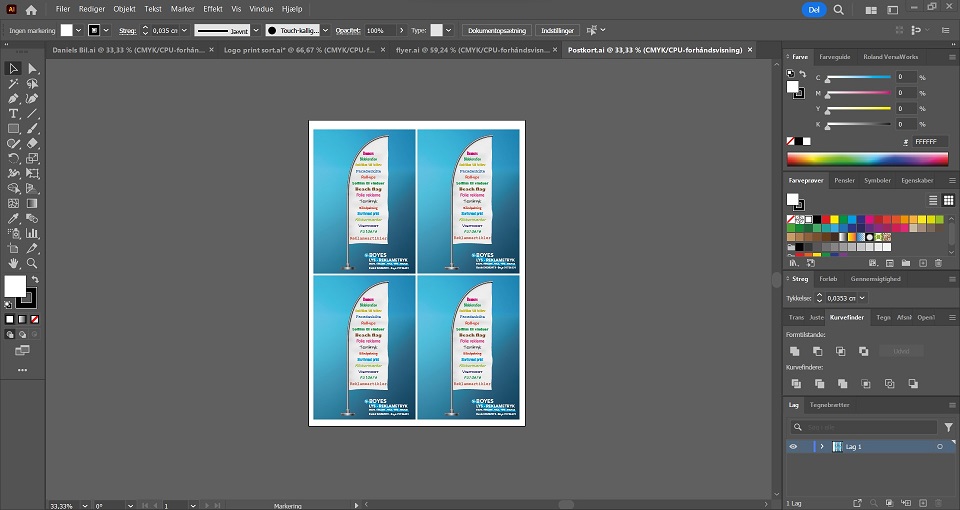This screenshot has width=960, height=510.
Task: Click the color spectrum bar
Action: [x=868, y=160]
